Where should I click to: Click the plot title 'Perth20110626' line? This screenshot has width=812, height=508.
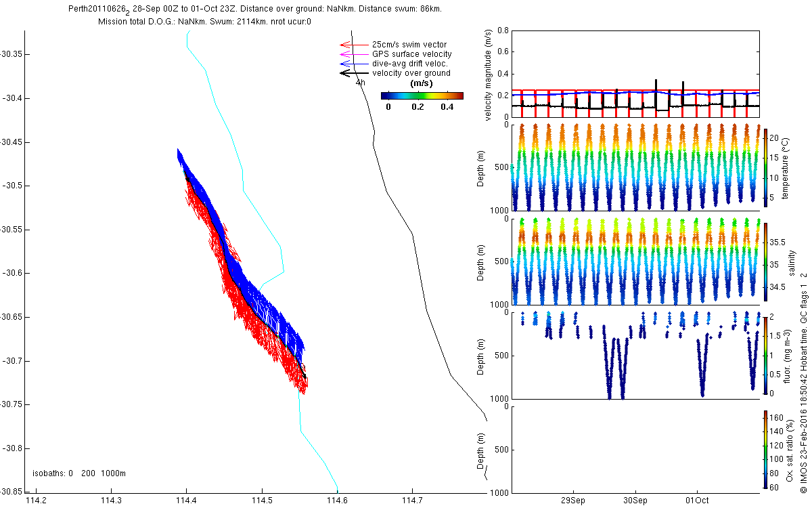coord(256,9)
